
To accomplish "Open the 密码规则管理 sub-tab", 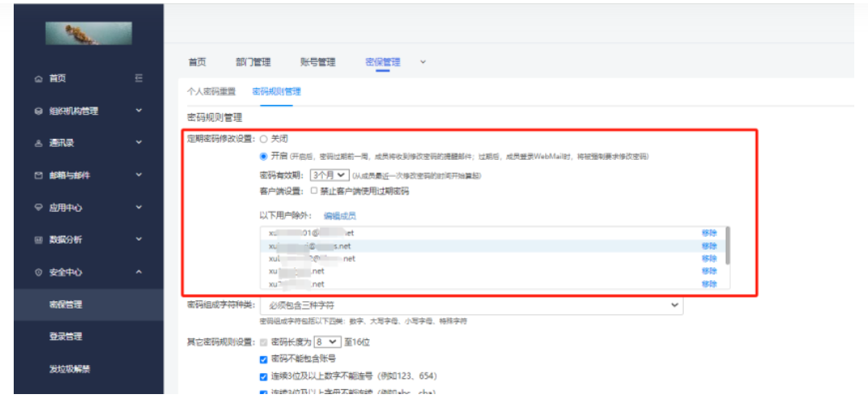I will tap(276, 91).
